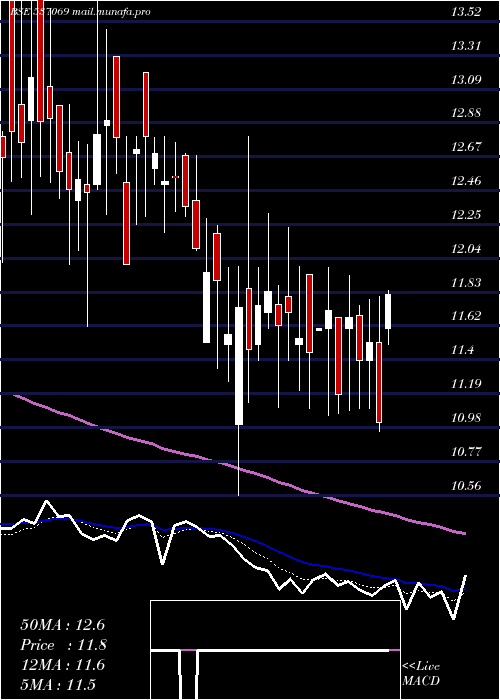The height and width of the screenshot is (700, 500).
Task: Select the 10.98 price axis label
Action: pyautogui.click(x=466, y=417)
